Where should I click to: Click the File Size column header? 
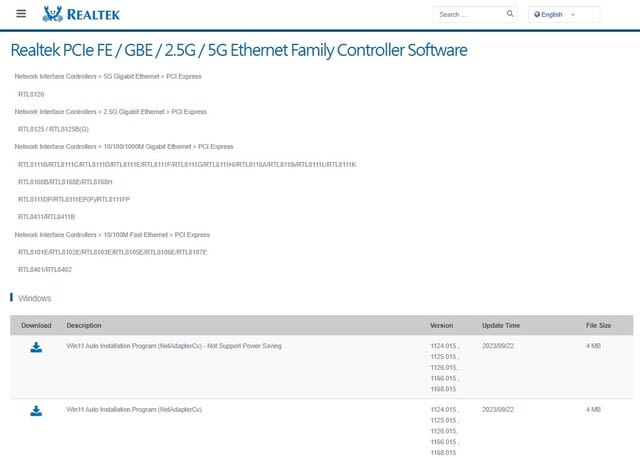pos(598,325)
